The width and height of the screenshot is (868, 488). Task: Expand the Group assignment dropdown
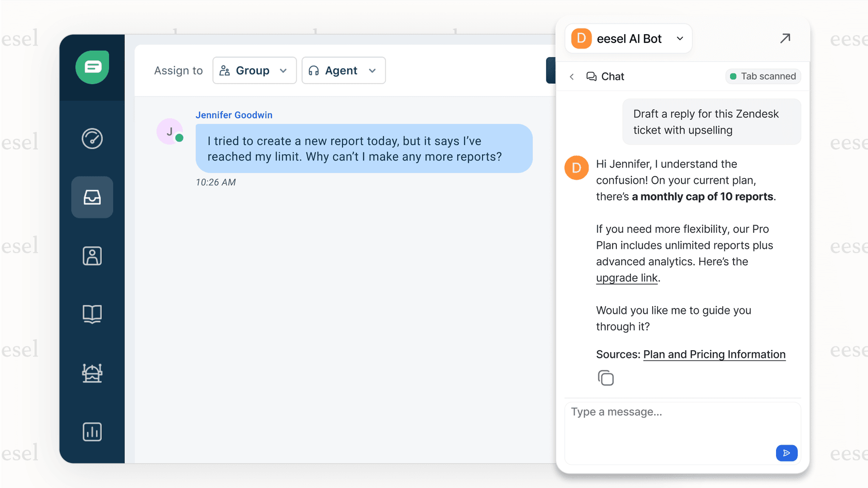254,70
